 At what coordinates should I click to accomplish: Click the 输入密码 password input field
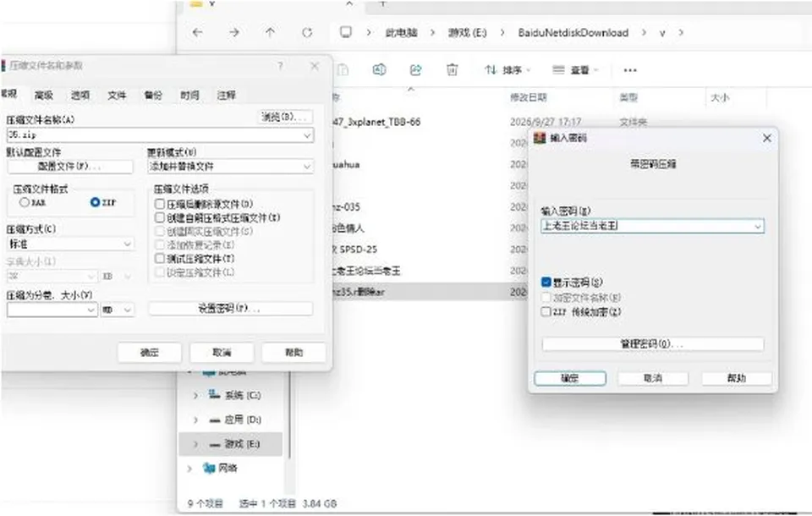pyautogui.click(x=652, y=226)
